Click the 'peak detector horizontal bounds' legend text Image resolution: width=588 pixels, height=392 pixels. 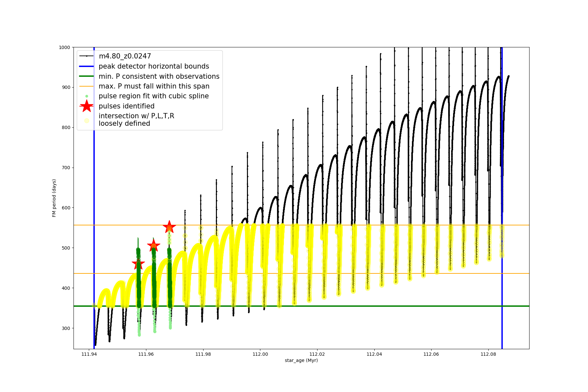154,66
